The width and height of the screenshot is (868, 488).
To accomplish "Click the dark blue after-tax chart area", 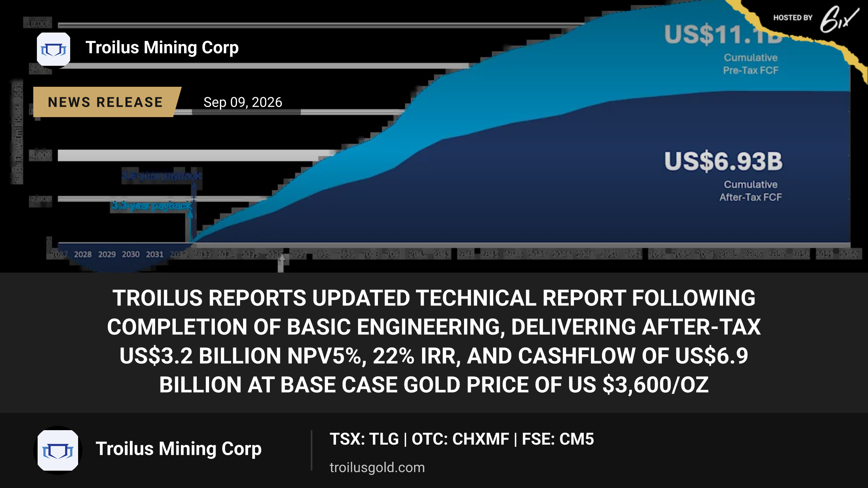I will [542, 195].
